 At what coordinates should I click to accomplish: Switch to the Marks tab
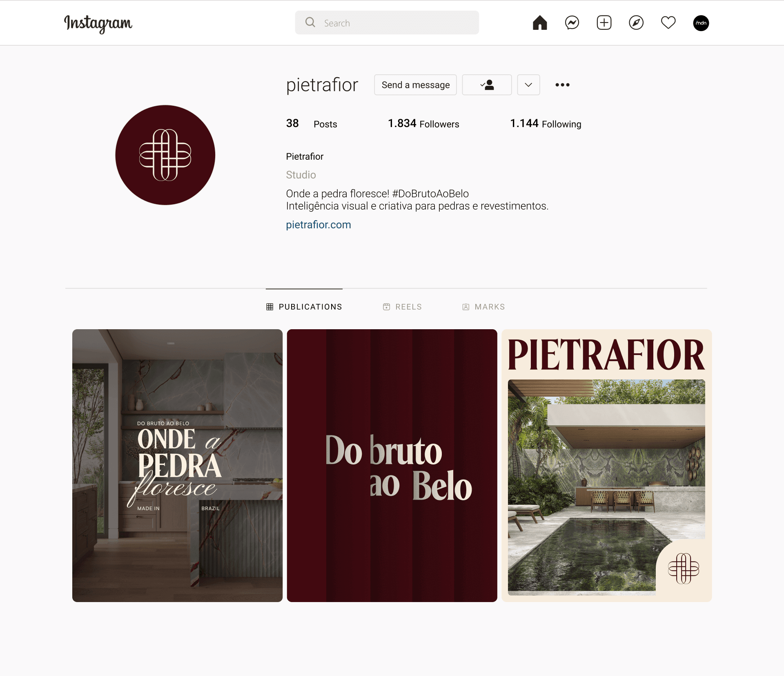483,307
